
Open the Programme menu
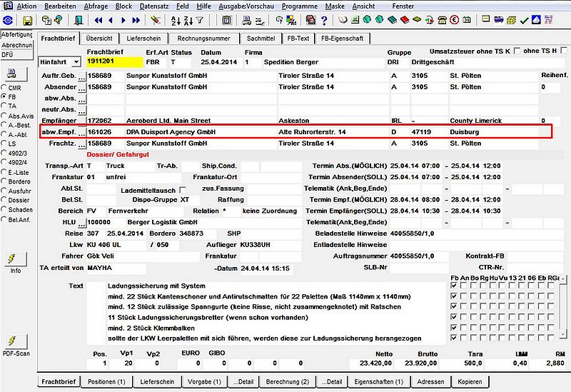[299, 6]
